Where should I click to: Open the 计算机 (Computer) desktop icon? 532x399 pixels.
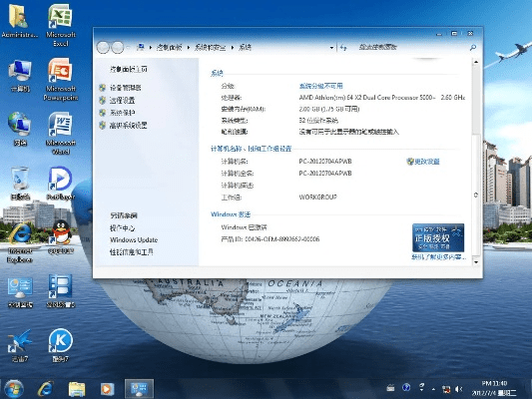click(x=20, y=76)
